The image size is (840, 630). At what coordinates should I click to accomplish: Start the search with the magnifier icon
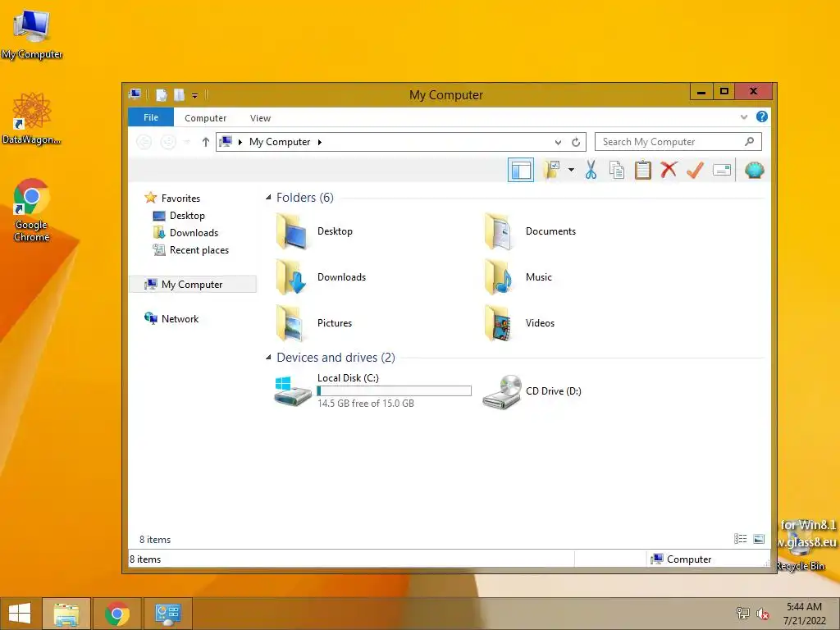click(x=750, y=141)
